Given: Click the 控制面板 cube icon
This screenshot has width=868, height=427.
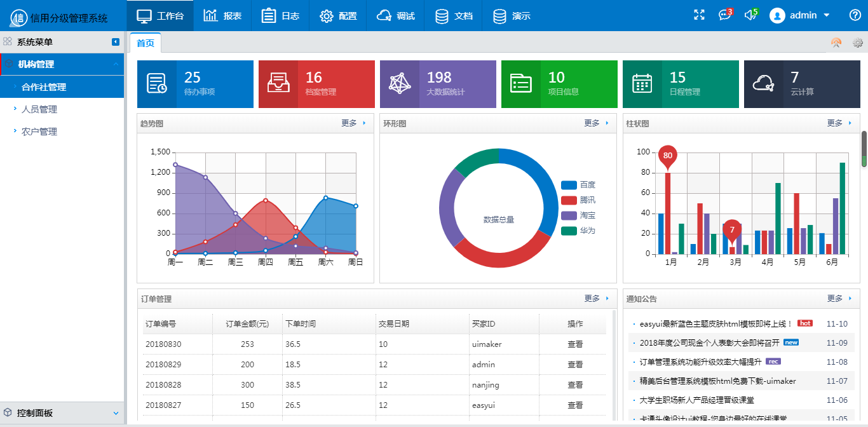Looking at the screenshot, I should 8,412.
